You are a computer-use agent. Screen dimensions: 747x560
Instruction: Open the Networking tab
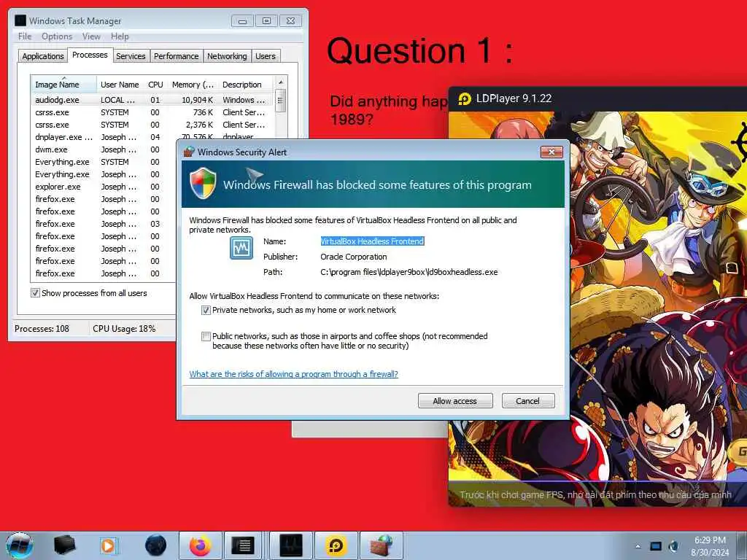pyautogui.click(x=227, y=56)
